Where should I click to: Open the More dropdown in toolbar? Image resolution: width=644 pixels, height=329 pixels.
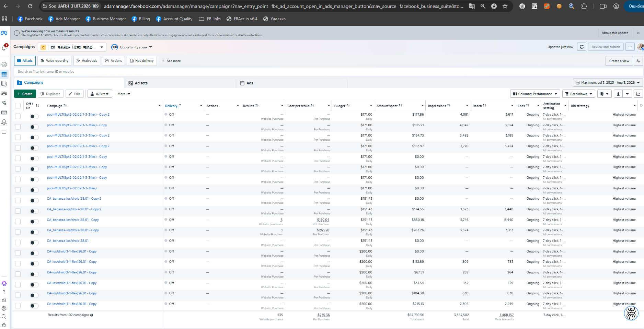(x=124, y=94)
